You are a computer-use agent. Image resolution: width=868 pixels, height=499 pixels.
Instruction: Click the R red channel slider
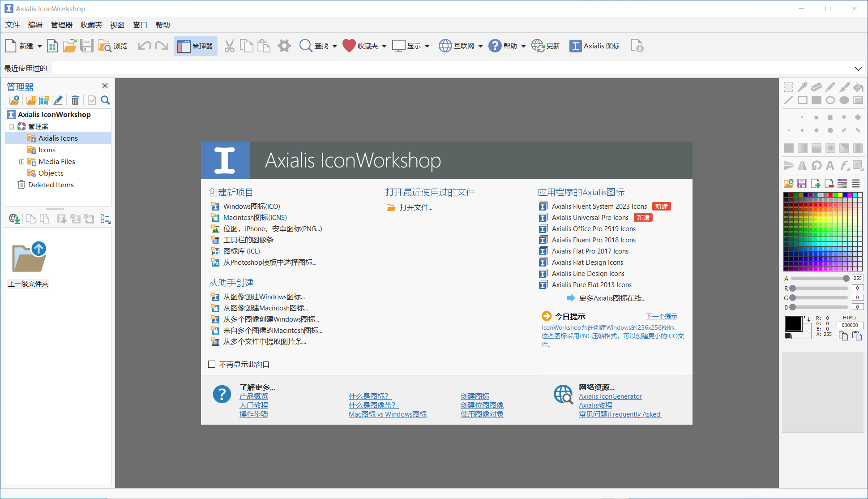tap(819, 288)
